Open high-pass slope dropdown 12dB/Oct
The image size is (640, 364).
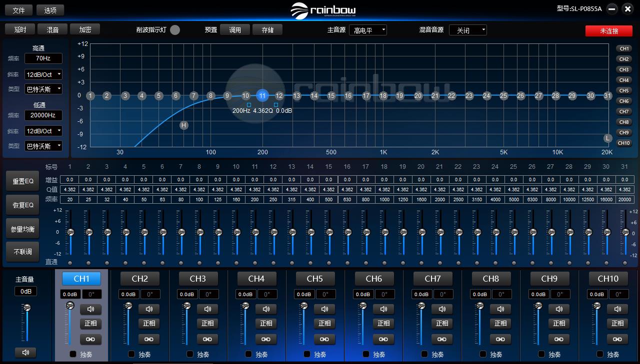[43, 74]
